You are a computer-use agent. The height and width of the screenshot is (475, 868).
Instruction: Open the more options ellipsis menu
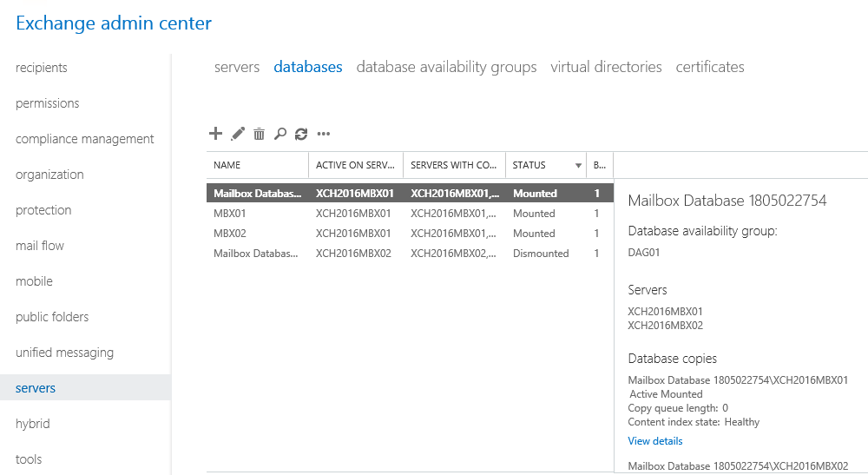pyautogui.click(x=323, y=134)
